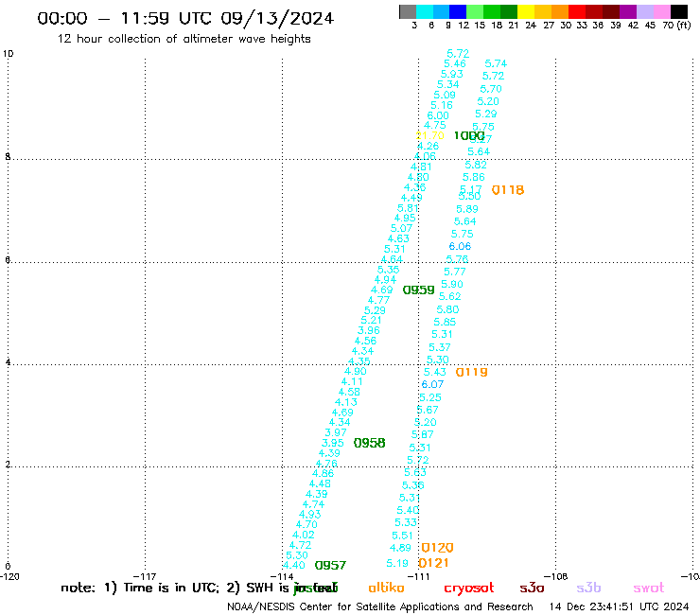
Task: Select the s3b satellite legend label
Action: pos(588,588)
